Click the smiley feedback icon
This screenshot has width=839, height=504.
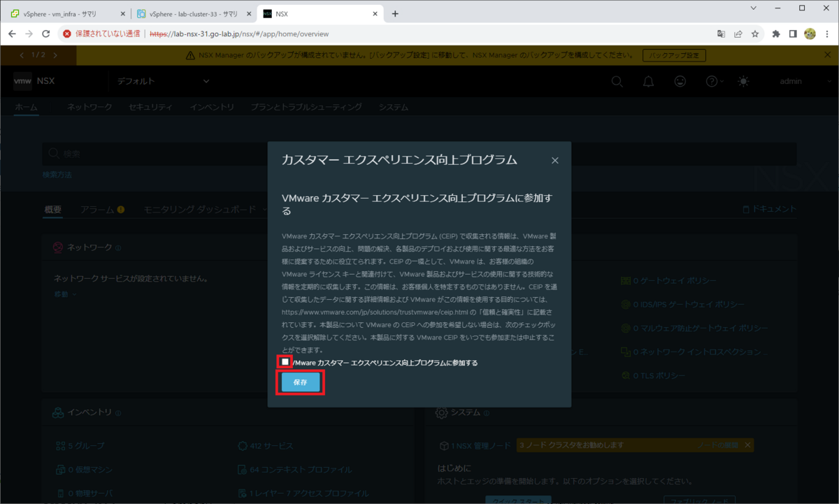[x=680, y=81]
